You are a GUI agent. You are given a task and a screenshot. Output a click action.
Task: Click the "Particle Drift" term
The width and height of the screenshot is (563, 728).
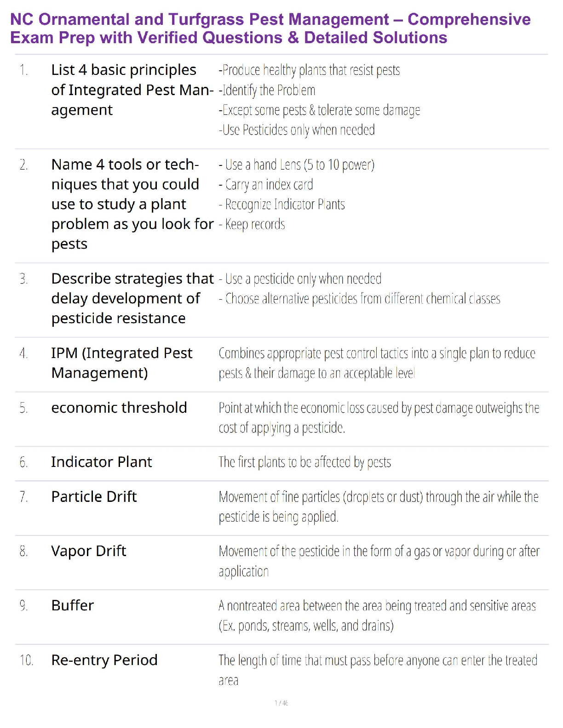click(x=94, y=497)
